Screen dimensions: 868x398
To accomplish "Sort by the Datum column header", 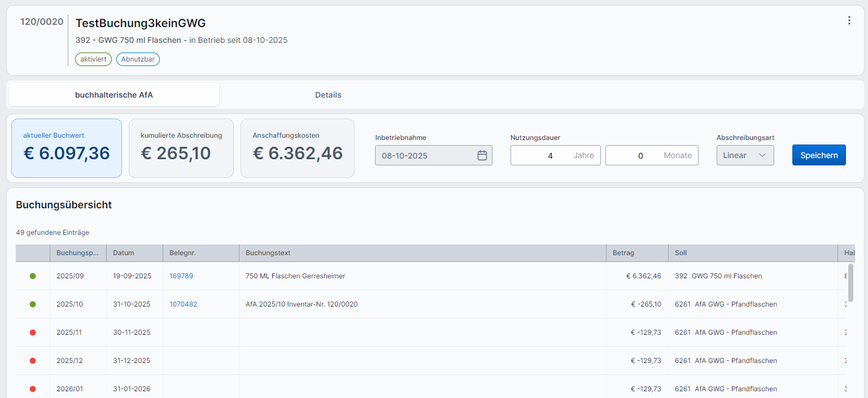I will (124, 253).
